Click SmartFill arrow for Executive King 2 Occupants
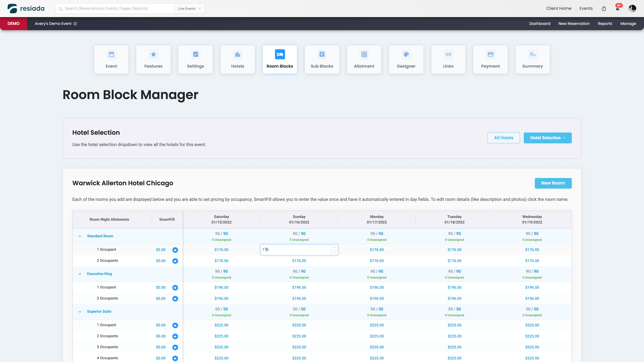644x362 pixels. point(175,299)
